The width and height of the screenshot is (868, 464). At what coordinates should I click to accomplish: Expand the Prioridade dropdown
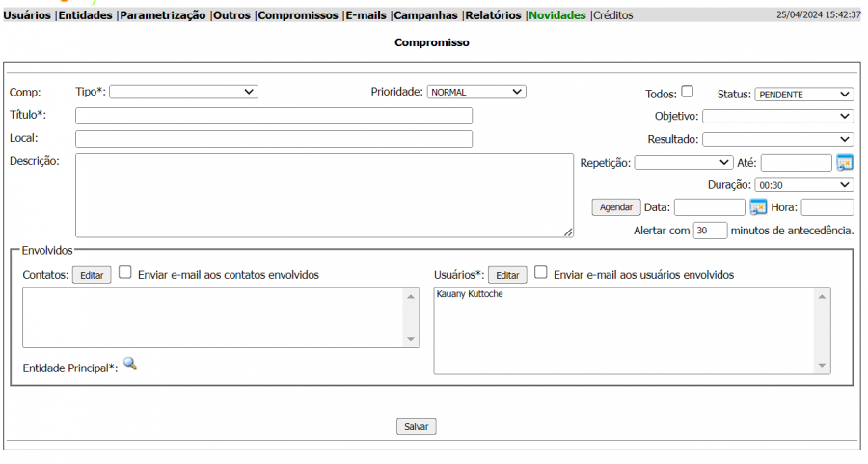click(476, 92)
